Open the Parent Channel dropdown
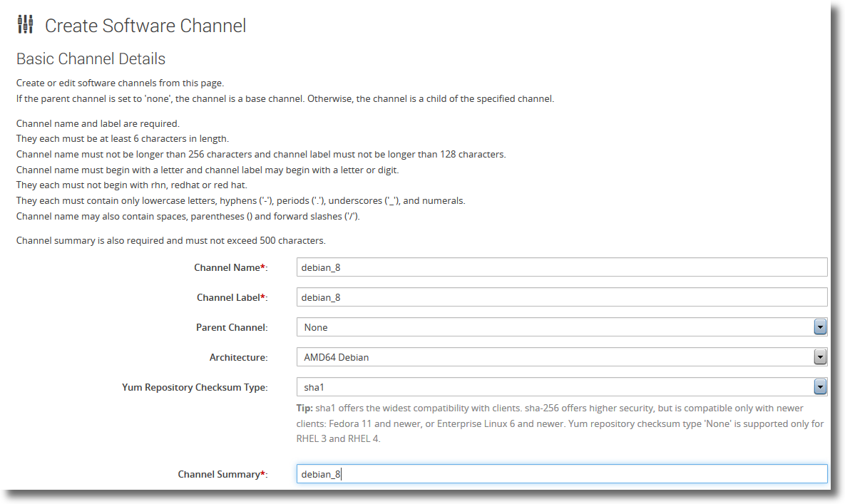Viewport: 845px width, 504px height. click(561, 326)
